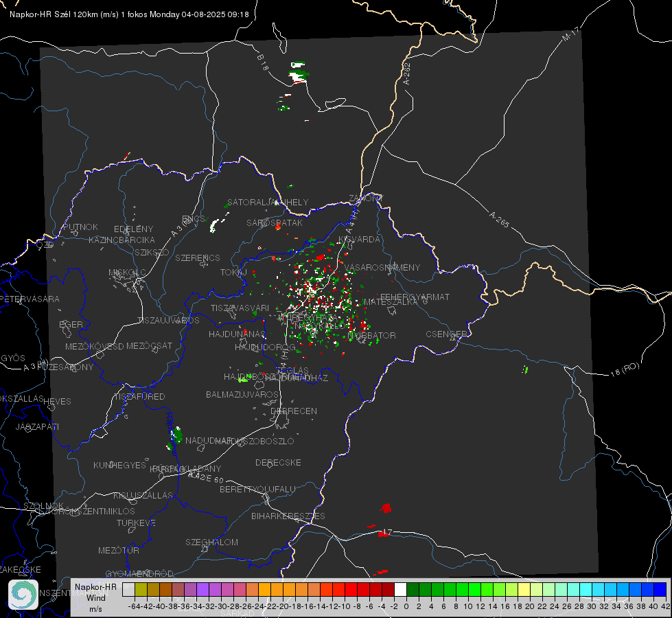Click the DERECSKE label
The width and height of the screenshot is (672, 618).
point(278,462)
